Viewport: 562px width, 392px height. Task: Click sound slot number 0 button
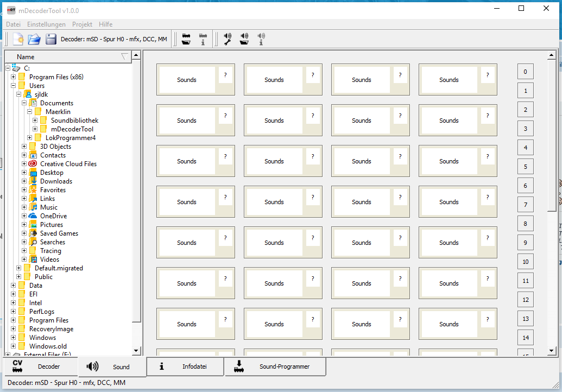(x=526, y=72)
